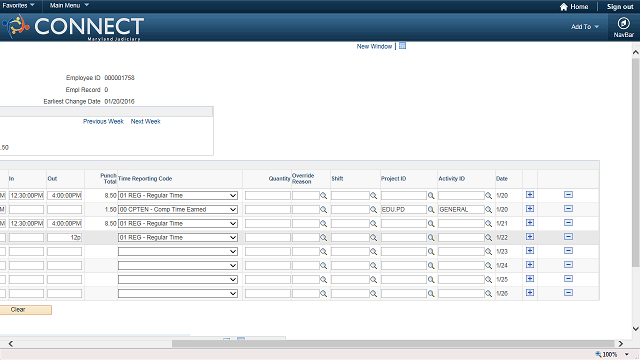The height and width of the screenshot is (360, 640).
Task: Click the Time Reporting Code column header
Action: click(x=145, y=178)
